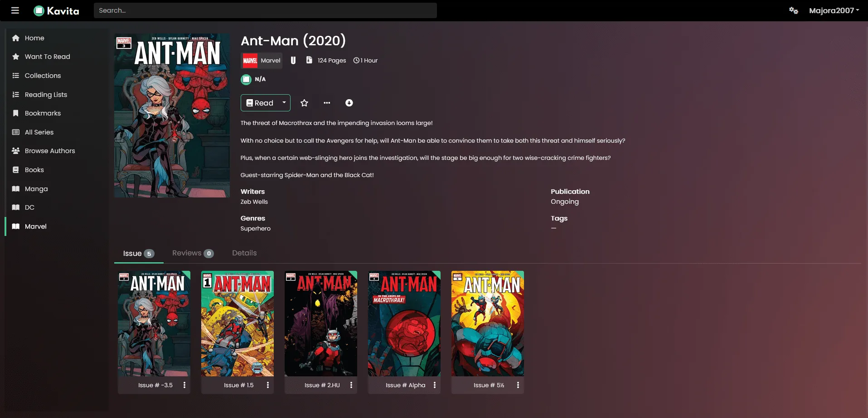Viewport: 868px width, 418px height.
Task: Open Issue # 1.5 cover
Action: (x=238, y=323)
